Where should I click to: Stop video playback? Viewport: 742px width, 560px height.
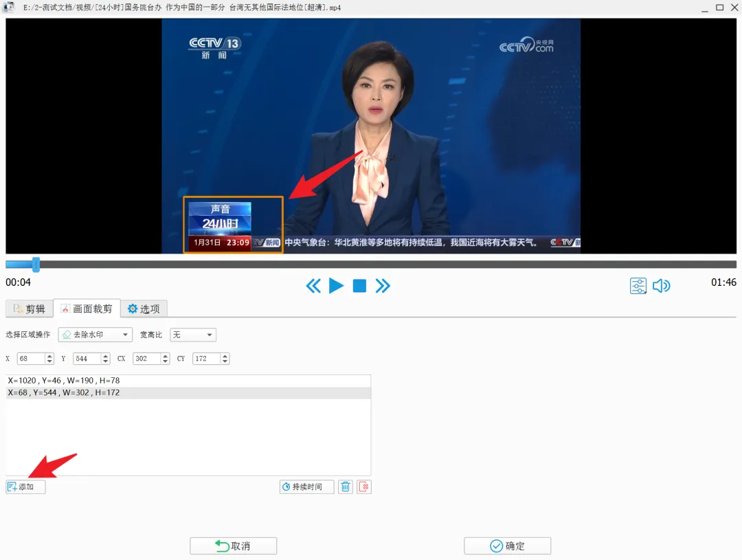point(359,286)
